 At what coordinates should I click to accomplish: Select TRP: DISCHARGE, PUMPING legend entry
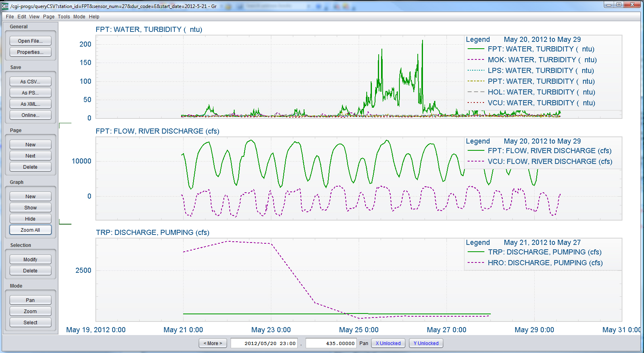pyautogui.click(x=545, y=252)
